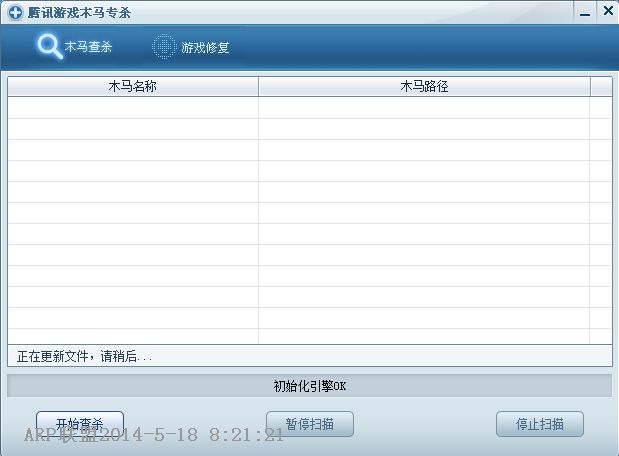This screenshot has width=619, height=456.
Task: Click the 初始化引擎OK progress bar
Action: (310, 386)
